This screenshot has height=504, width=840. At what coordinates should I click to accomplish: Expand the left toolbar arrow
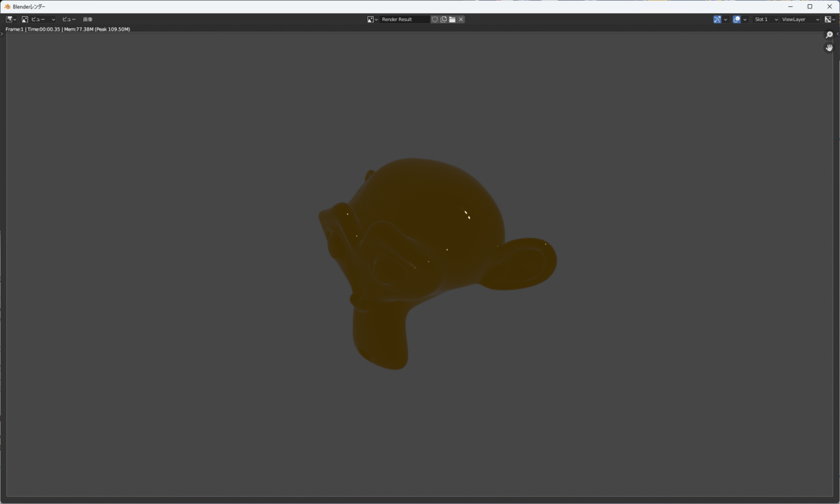click(x=2, y=34)
